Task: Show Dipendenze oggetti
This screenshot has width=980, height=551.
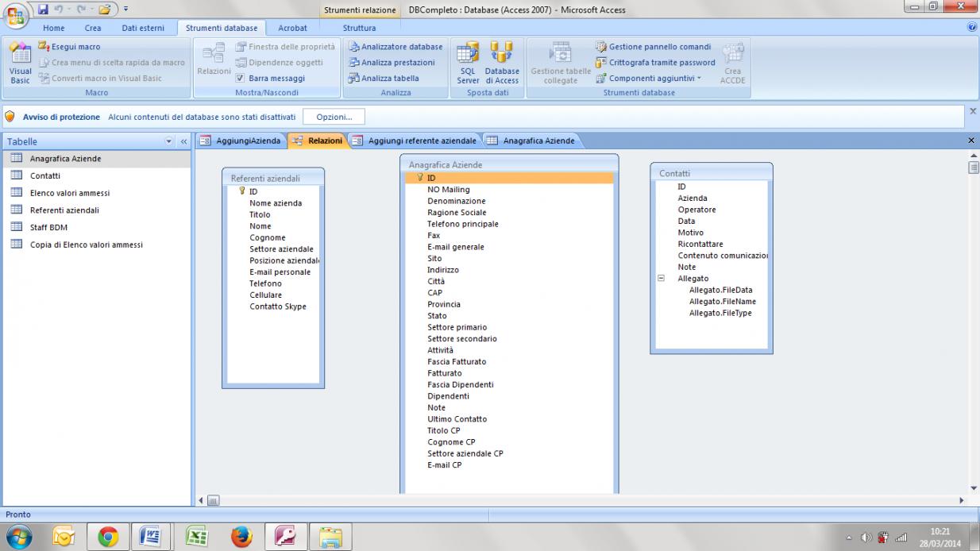Action: pos(279,63)
